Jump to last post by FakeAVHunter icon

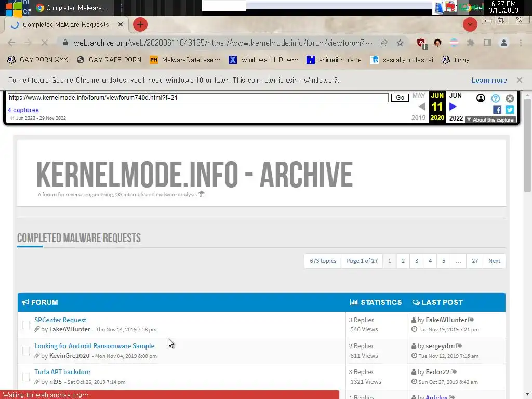point(471,320)
